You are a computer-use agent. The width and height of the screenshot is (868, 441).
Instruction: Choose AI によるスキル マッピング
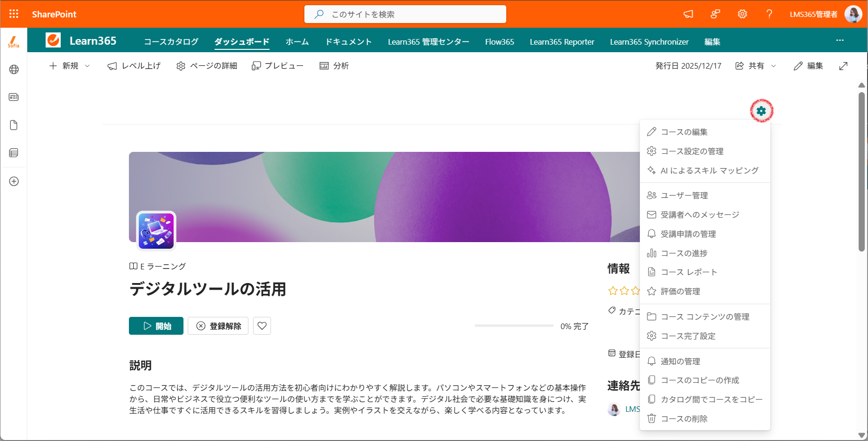click(705, 171)
